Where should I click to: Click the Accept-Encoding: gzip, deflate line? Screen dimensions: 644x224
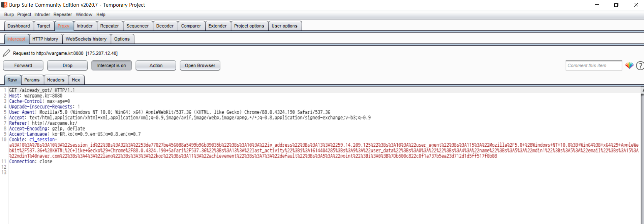pos(47,129)
